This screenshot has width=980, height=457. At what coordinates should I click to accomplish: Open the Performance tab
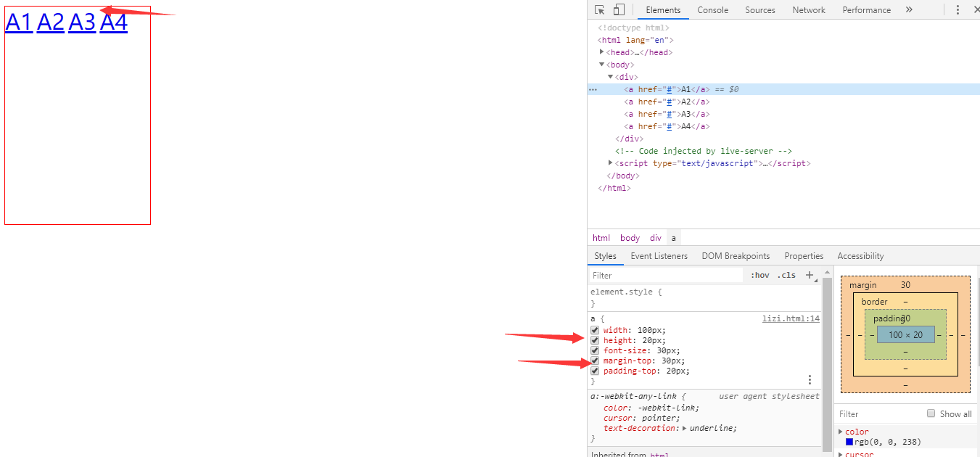(x=866, y=9)
